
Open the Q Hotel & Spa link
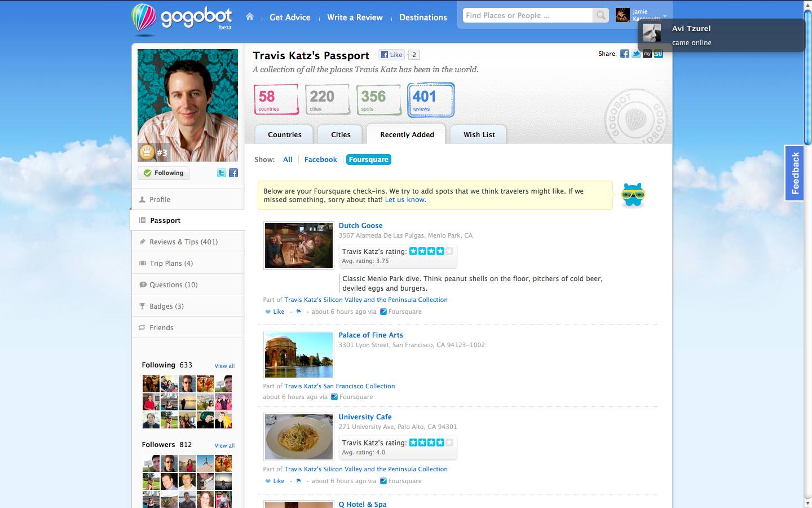(x=363, y=504)
